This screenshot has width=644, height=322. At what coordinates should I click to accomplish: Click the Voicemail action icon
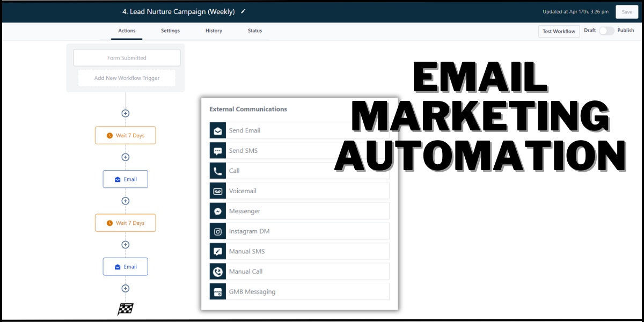click(x=217, y=191)
